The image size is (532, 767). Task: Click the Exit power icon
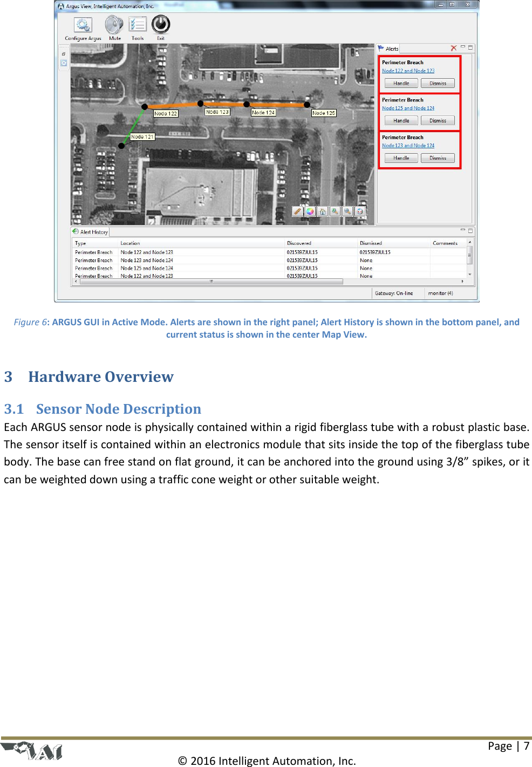click(x=161, y=24)
